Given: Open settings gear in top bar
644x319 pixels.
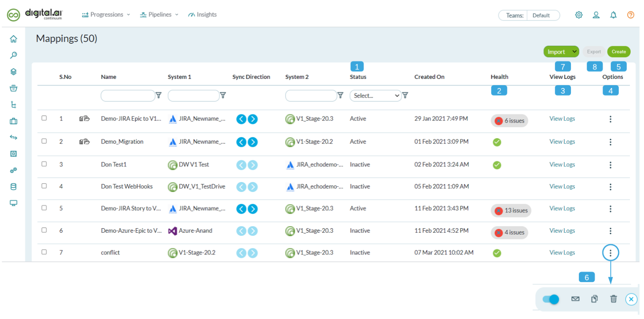Looking at the screenshot, I should 579,15.
